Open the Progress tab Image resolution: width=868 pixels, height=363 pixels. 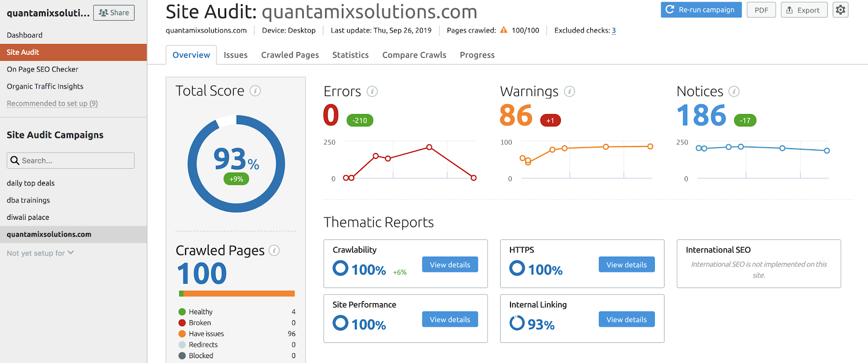coord(477,55)
